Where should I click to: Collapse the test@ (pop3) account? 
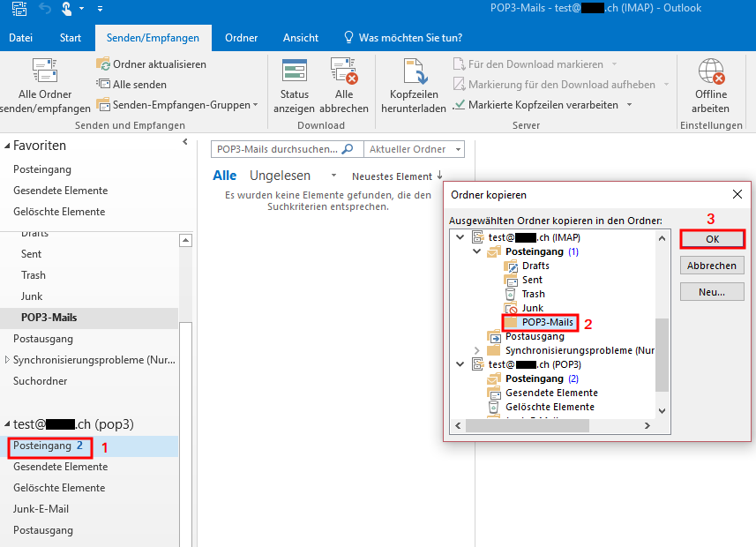7,424
